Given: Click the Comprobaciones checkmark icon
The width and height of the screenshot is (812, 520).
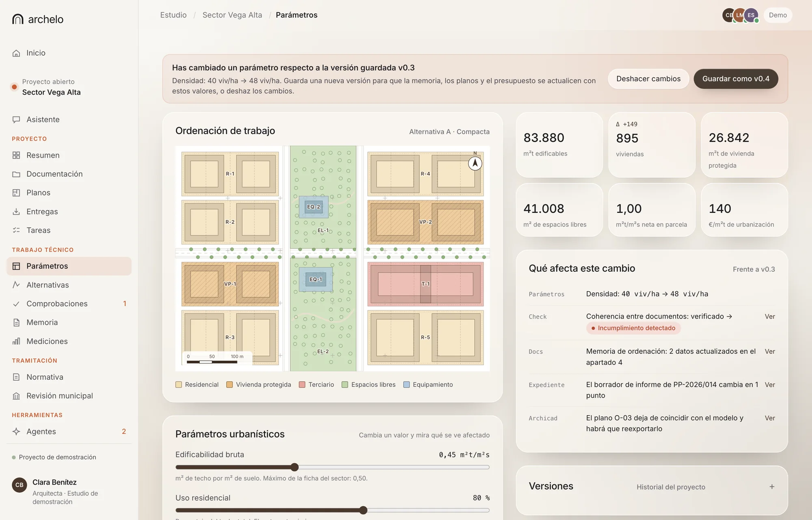Looking at the screenshot, I should (x=16, y=304).
